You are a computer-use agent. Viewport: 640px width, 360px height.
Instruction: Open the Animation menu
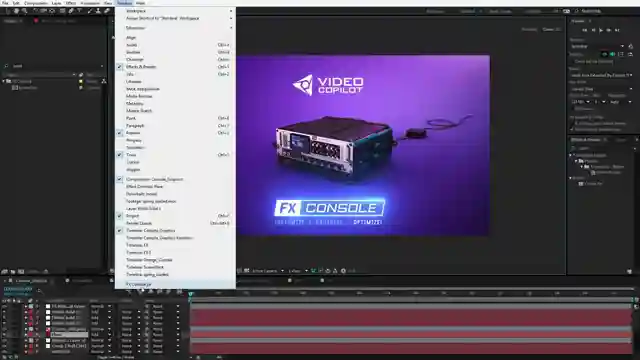(90, 3)
